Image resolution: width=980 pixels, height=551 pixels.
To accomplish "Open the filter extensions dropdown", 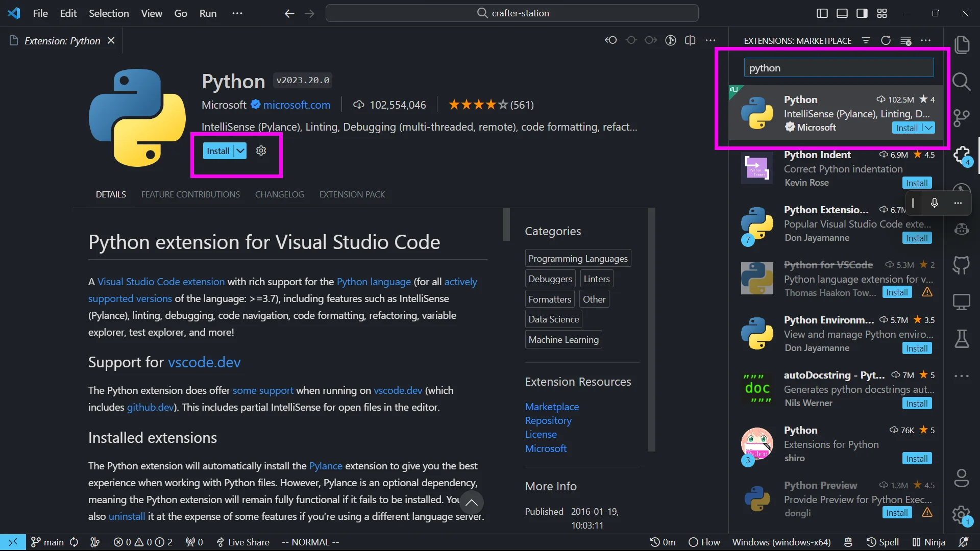I will click(x=866, y=41).
